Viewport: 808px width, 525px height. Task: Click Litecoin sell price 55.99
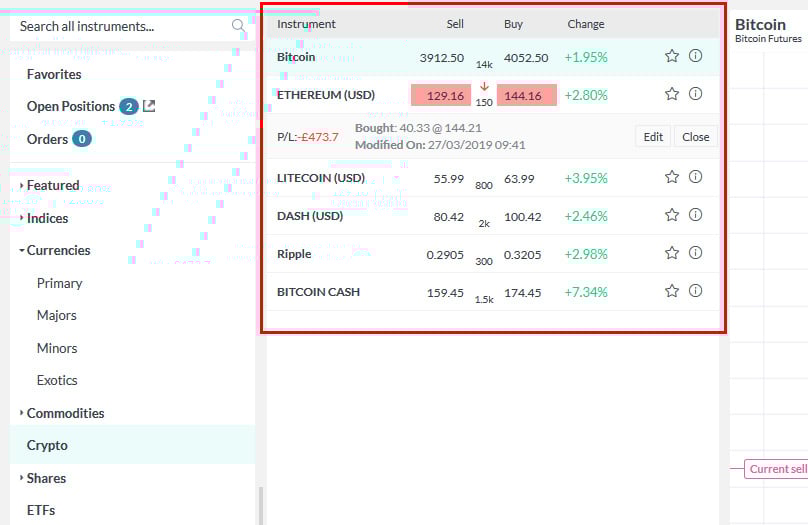449,179
